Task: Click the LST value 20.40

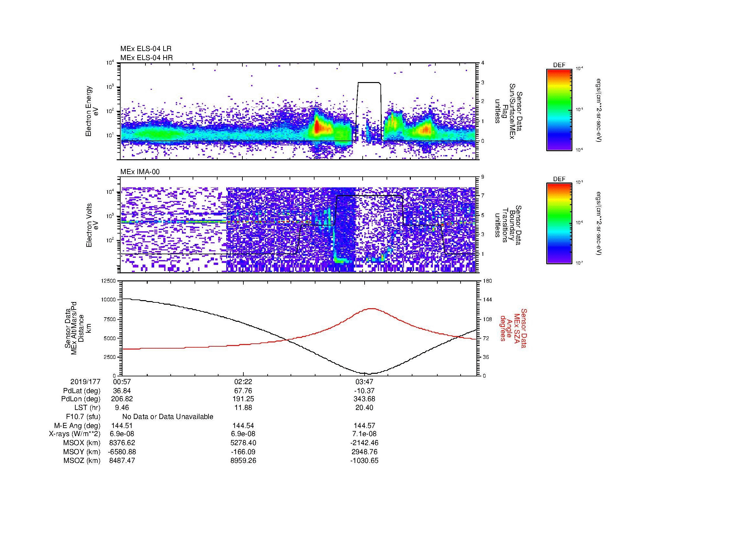Action: point(364,408)
